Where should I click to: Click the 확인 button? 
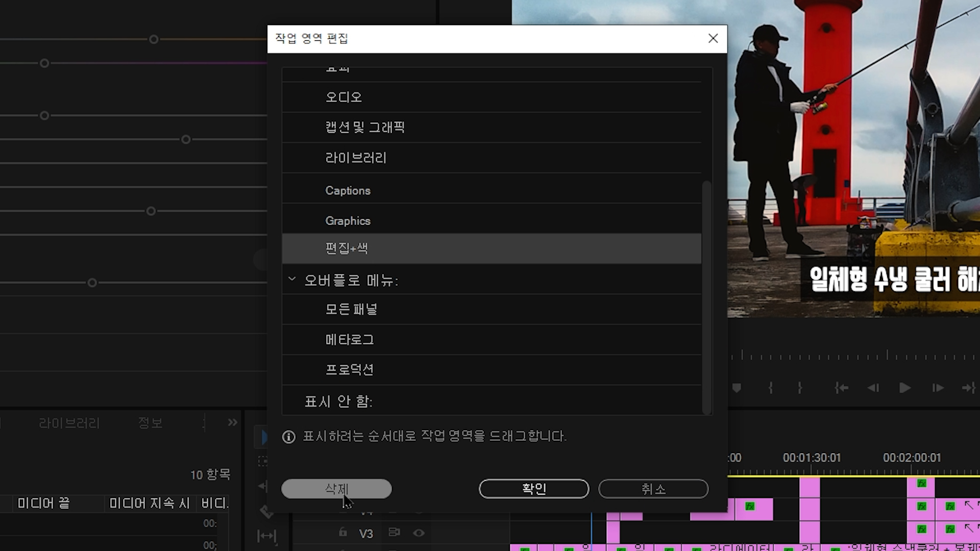point(534,489)
